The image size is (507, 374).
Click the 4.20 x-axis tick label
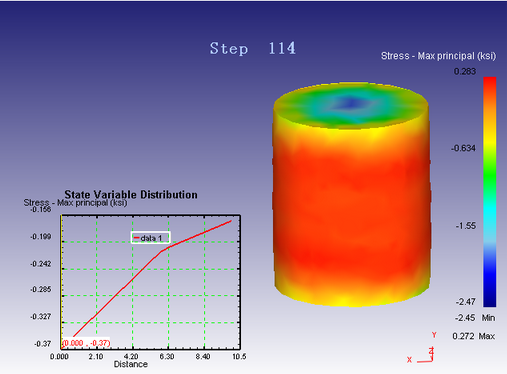pyautogui.click(x=131, y=357)
